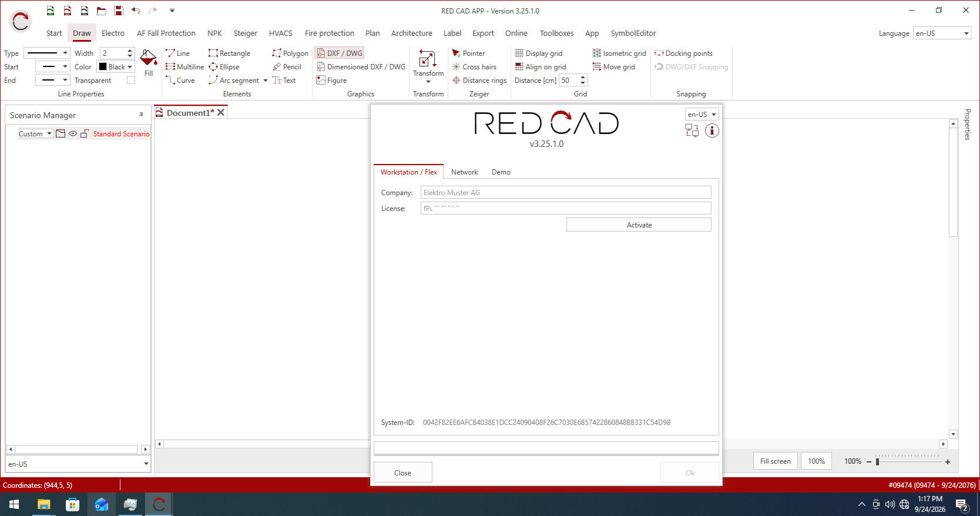The height and width of the screenshot is (516, 980).
Task: Click the Black color swatch
Action: (103, 66)
